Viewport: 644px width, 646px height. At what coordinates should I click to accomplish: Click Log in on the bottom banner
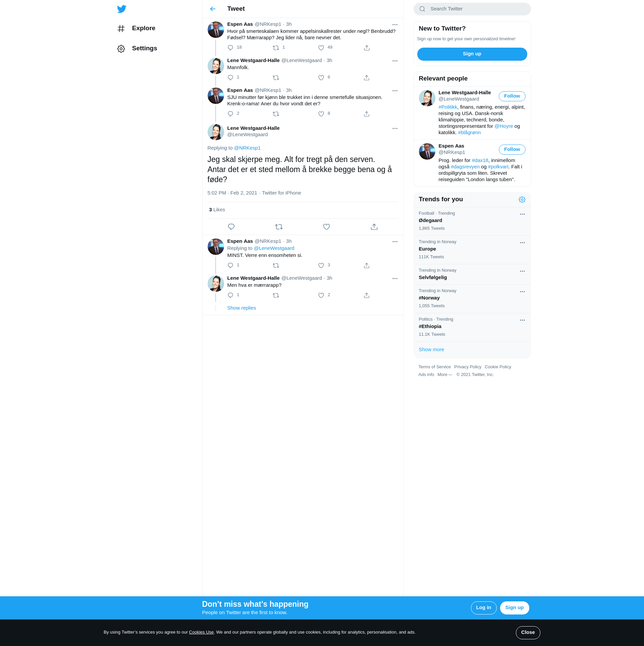[x=483, y=608]
